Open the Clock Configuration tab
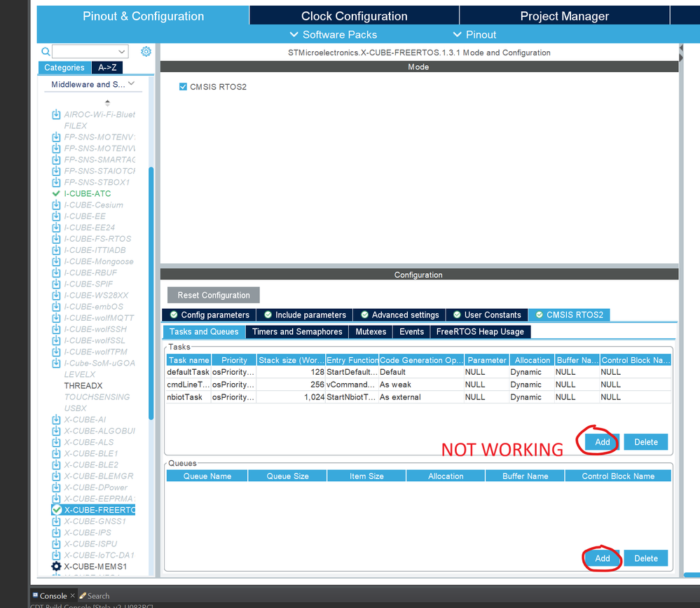The height and width of the screenshot is (608, 700). pos(354,16)
